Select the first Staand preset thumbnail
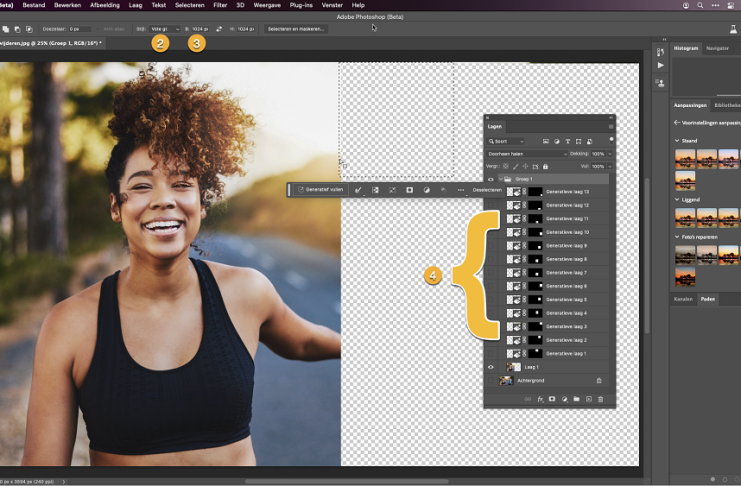741x486 pixels. pyautogui.click(x=685, y=159)
